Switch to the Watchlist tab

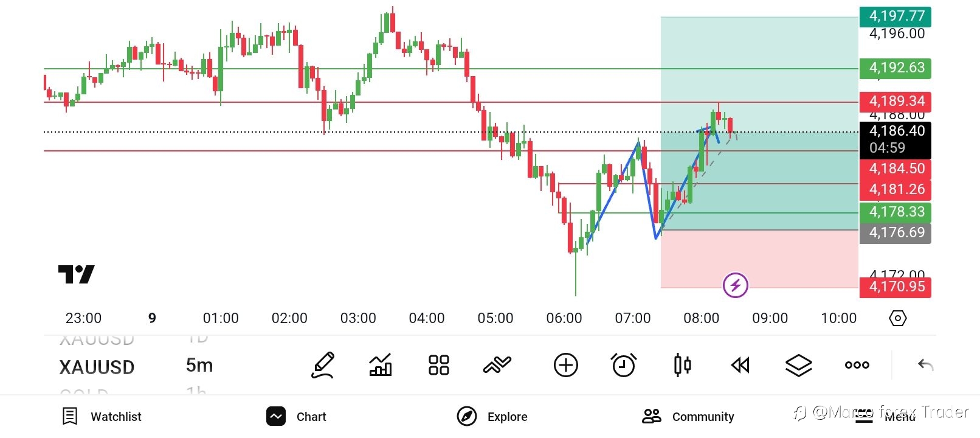(x=102, y=417)
